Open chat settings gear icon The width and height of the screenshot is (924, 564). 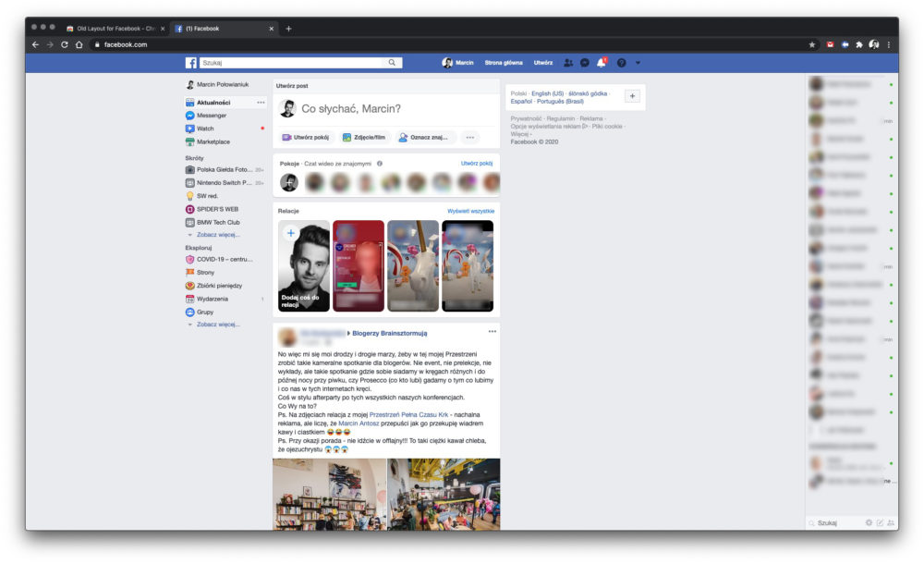point(869,522)
